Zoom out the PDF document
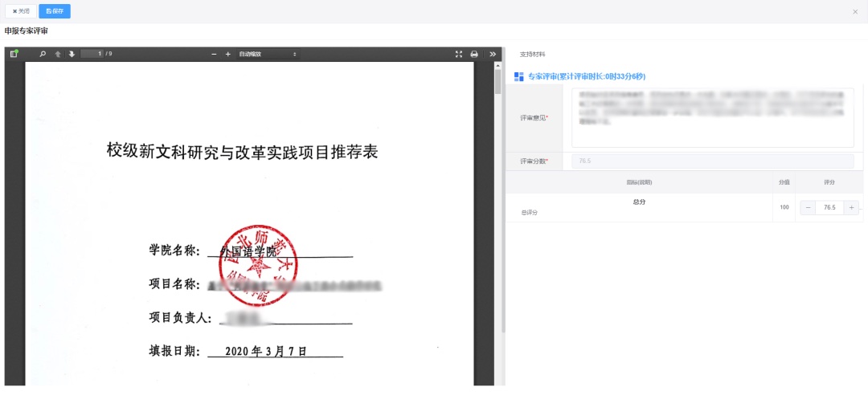The width and height of the screenshot is (868, 420). point(215,54)
